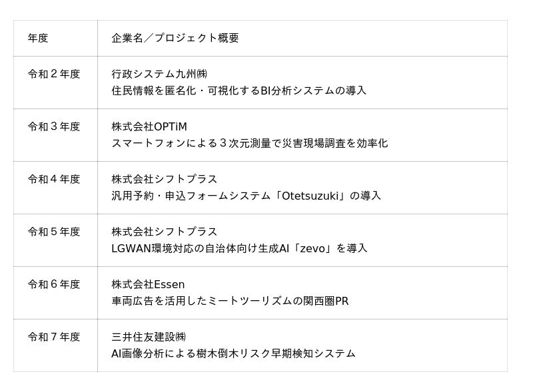Click the AI画像分析 樹木倒木リスク description
This screenshot has width=533, height=392.
click(233, 353)
